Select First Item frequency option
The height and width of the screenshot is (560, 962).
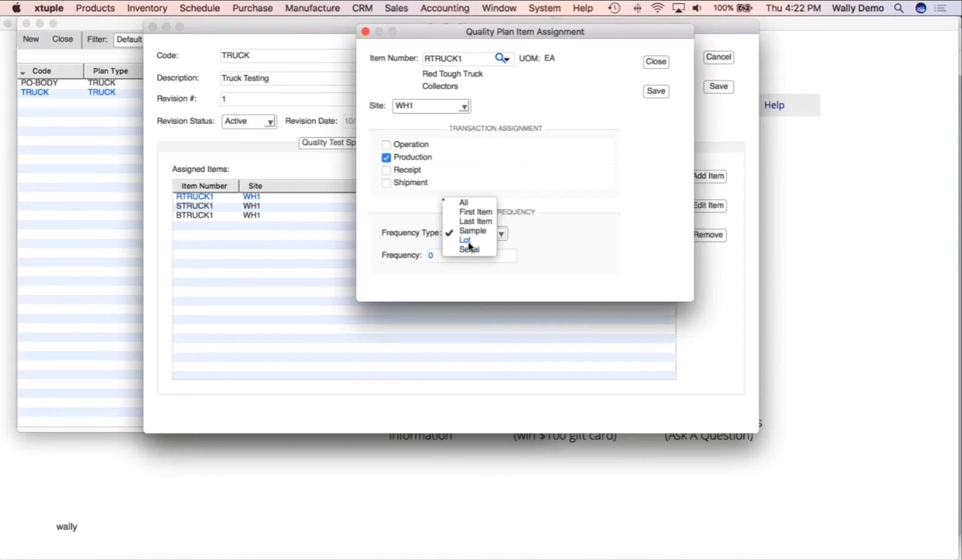475,212
